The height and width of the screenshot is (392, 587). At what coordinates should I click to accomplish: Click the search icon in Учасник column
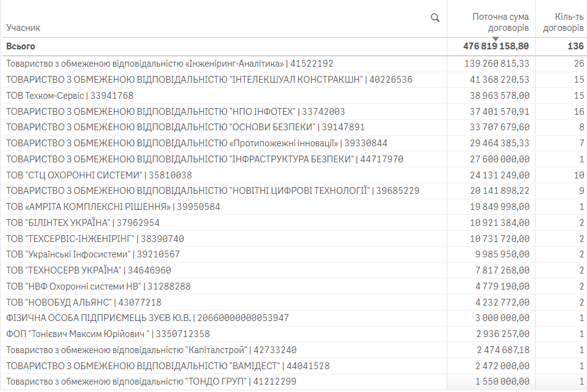(435, 18)
